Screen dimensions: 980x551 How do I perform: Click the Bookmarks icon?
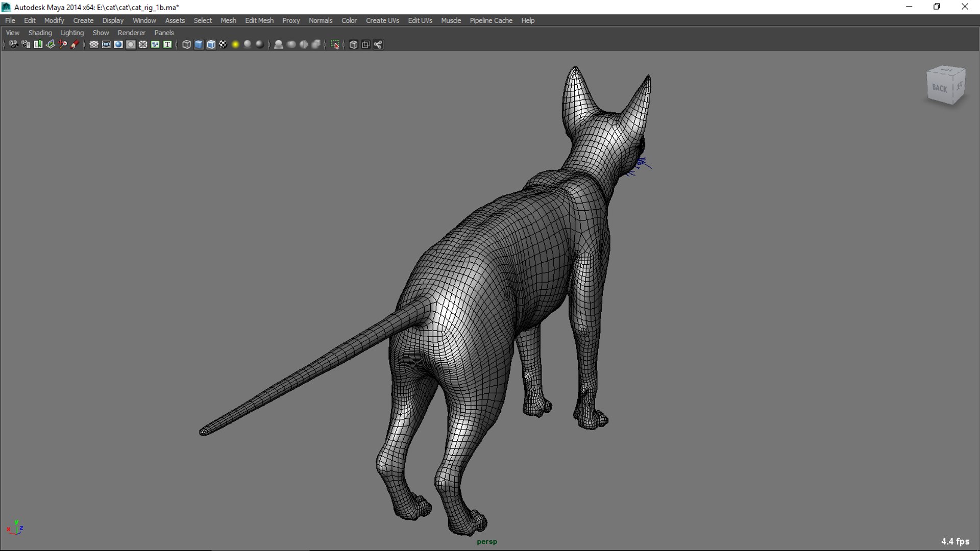point(38,44)
